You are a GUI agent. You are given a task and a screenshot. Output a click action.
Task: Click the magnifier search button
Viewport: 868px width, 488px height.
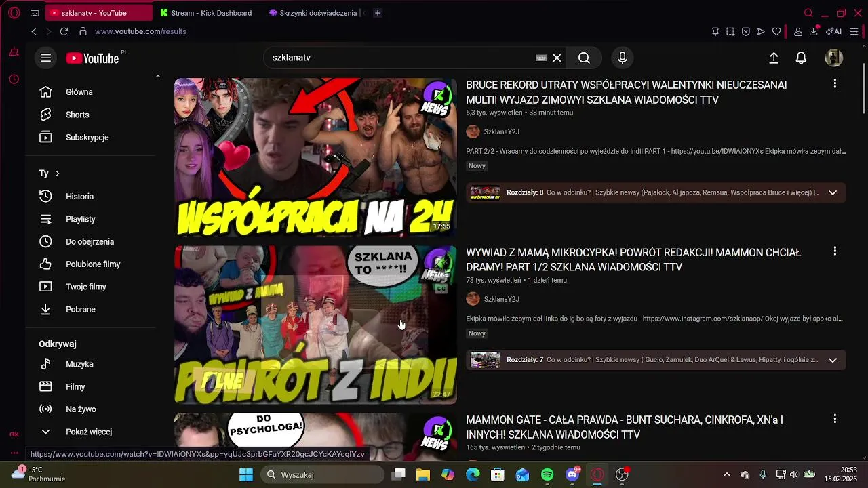[584, 58]
